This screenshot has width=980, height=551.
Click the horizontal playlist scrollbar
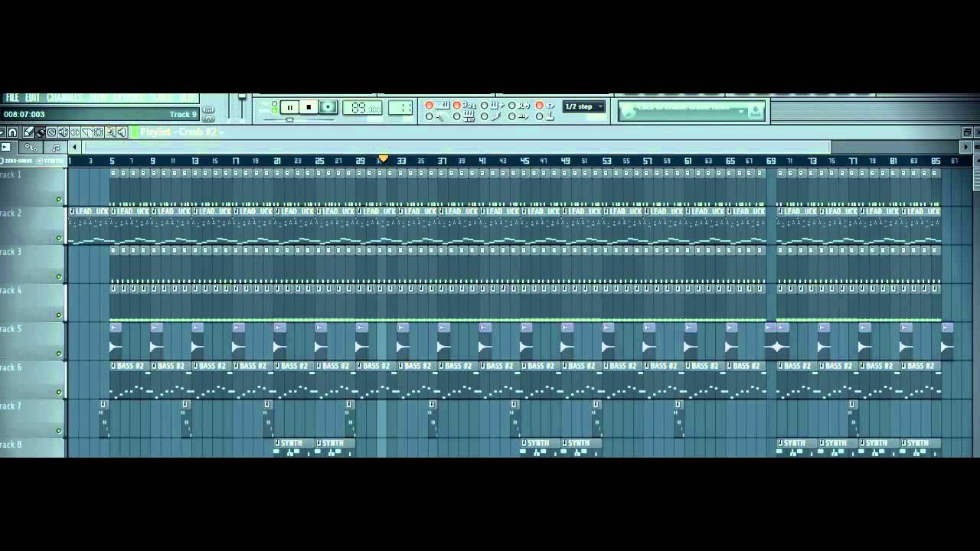click(457, 147)
